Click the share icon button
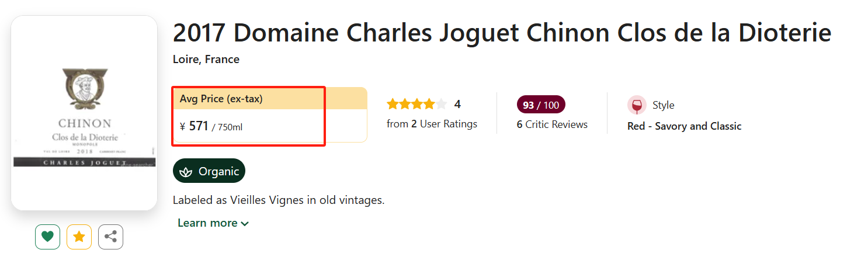The height and width of the screenshot is (260, 868). pyautogui.click(x=110, y=237)
